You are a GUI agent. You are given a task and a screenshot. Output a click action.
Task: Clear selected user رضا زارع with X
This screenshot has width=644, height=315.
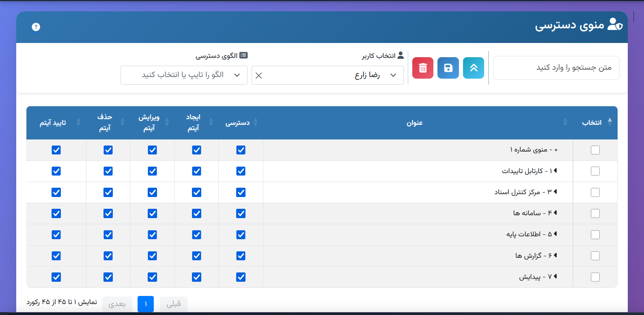point(258,75)
